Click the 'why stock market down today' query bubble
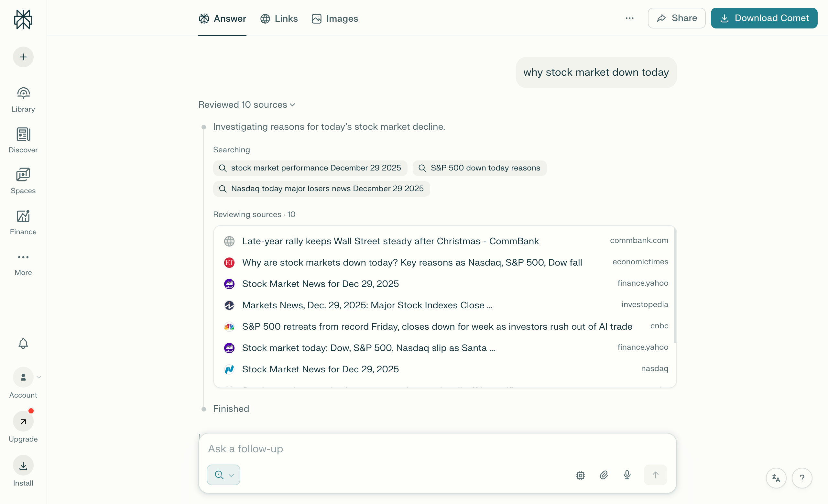This screenshot has width=828, height=504. coord(596,72)
